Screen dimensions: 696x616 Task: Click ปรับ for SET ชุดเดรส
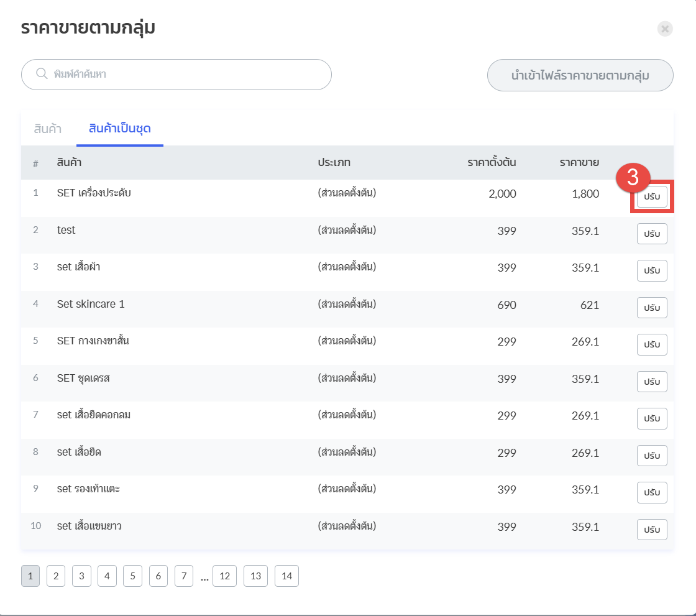[651, 381]
